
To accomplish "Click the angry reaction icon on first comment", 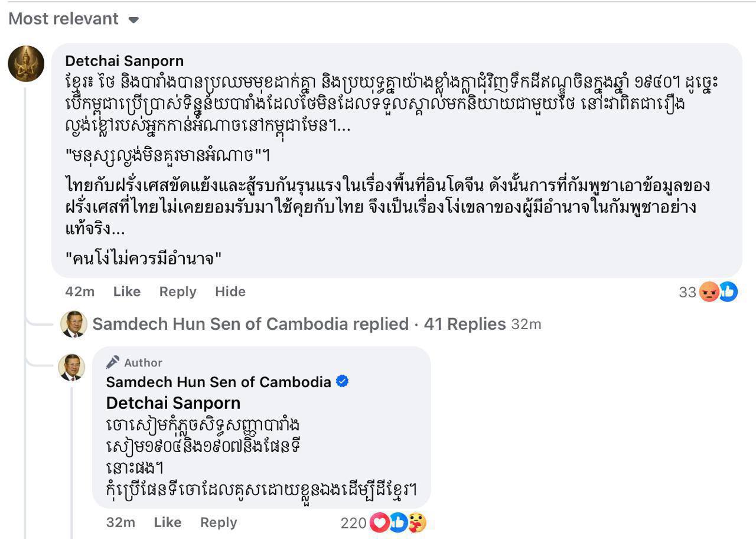I will click(x=709, y=291).
